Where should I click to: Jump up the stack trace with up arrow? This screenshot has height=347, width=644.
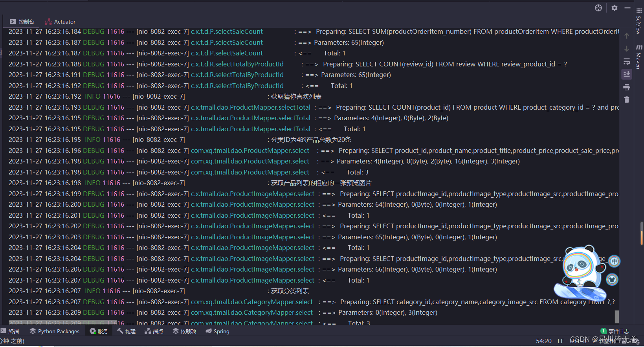[627, 36]
